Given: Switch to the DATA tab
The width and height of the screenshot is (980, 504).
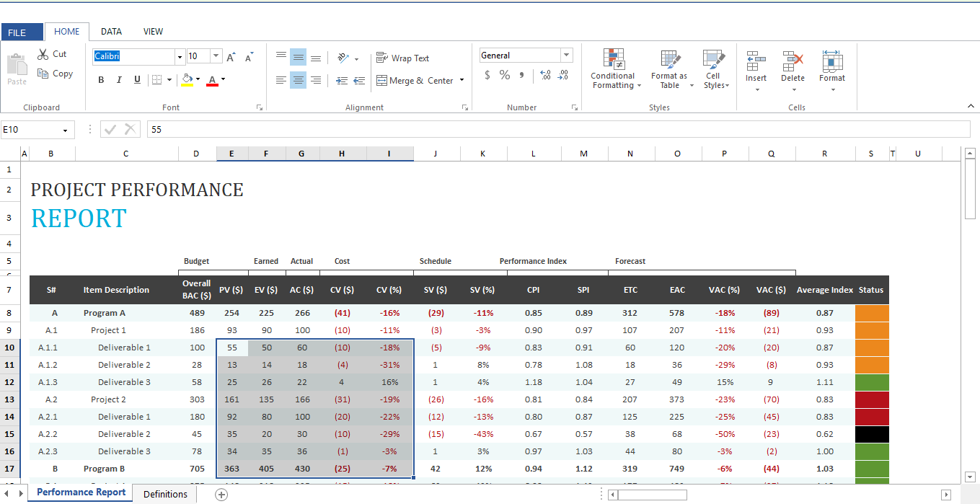Looking at the screenshot, I should coord(111,32).
